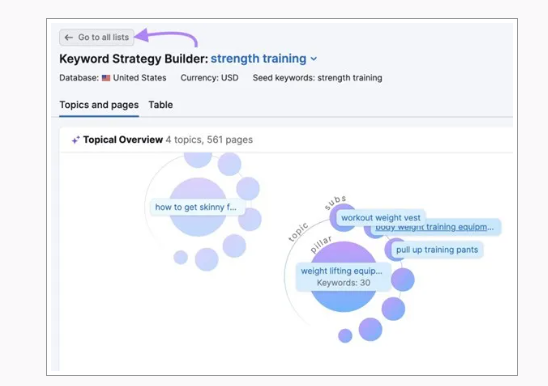
Task: Click the smallest bubble at bottom of right cluster
Action: point(345,336)
